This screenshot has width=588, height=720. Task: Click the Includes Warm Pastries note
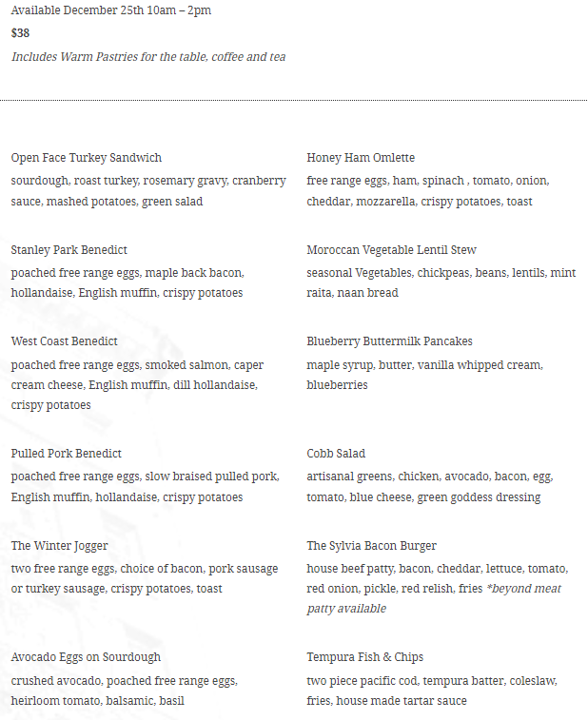click(148, 57)
